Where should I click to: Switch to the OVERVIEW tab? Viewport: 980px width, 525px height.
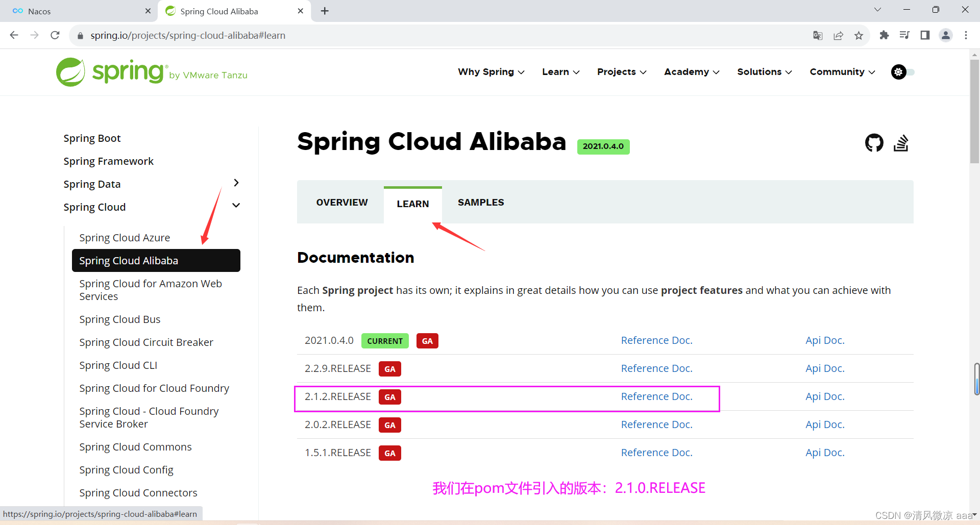341,203
